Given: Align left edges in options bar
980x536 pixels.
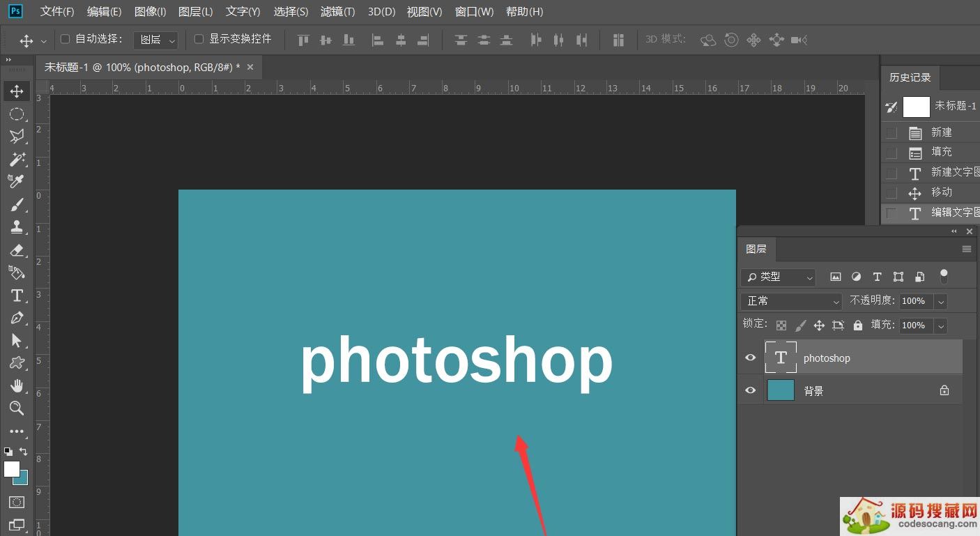Looking at the screenshot, I should pyautogui.click(x=378, y=40).
